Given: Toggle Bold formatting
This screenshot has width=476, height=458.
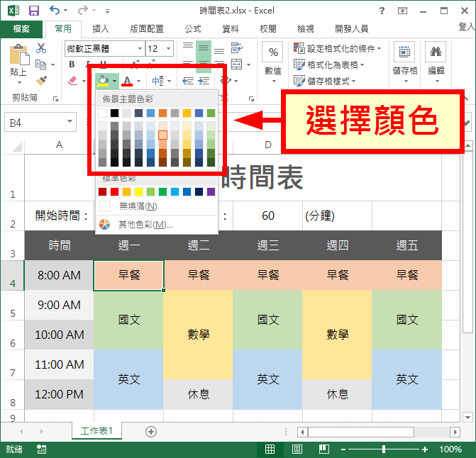Looking at the screenshot, I should click(x=72, y=65).
